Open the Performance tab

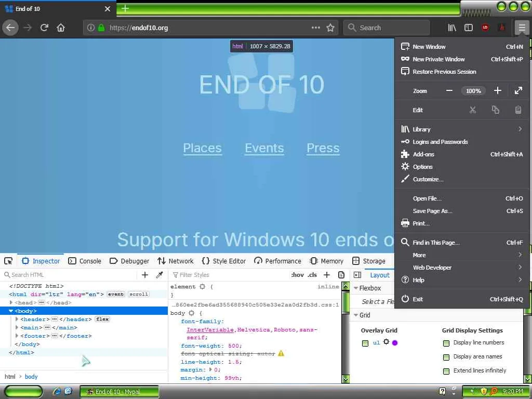(278, 261)
